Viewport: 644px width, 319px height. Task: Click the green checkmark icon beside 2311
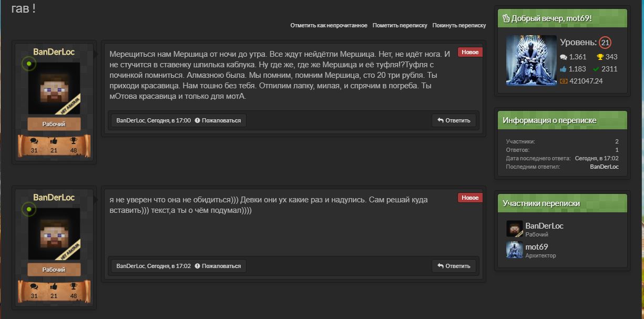tap(596, 69)
